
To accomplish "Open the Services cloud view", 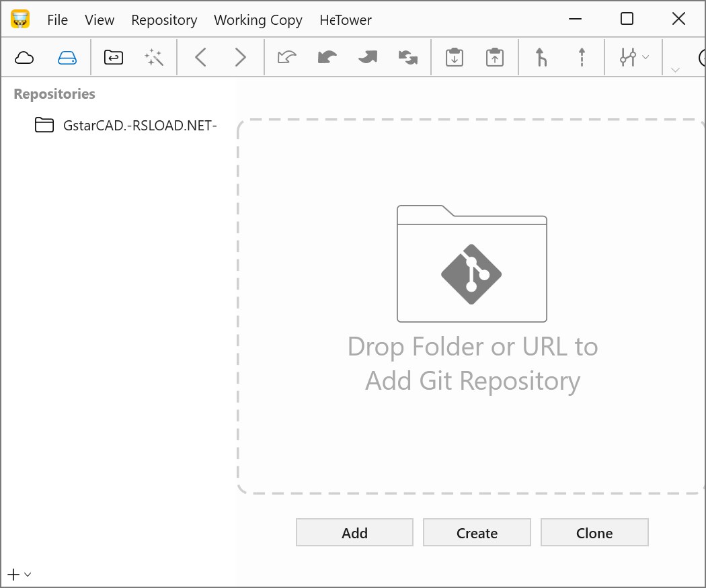I will [24, 58].
